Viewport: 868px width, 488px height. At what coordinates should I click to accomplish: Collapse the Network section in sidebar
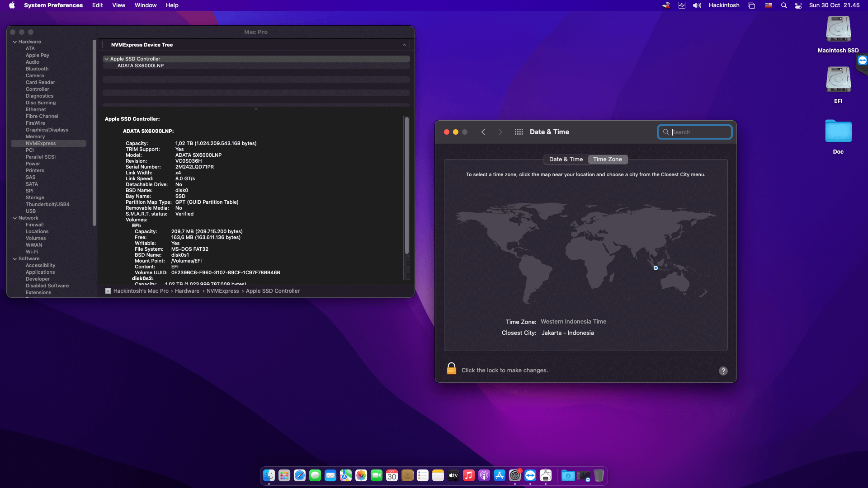coord(15,218)
